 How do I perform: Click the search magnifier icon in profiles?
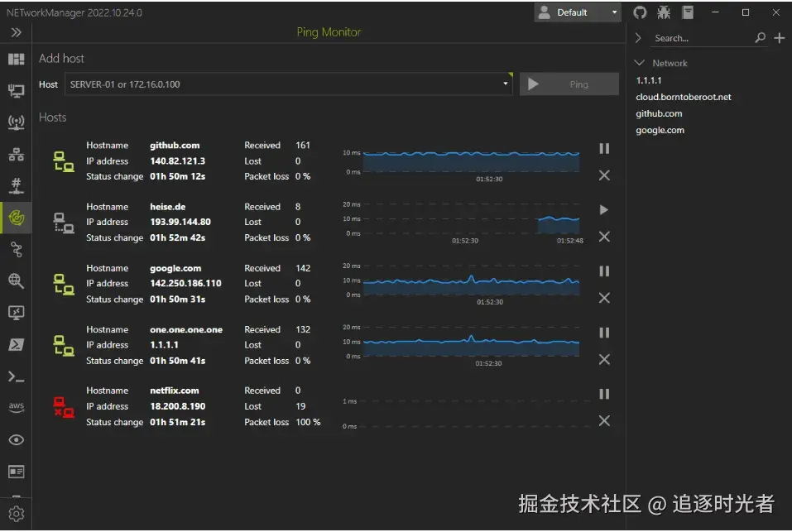tap(760, 38)
